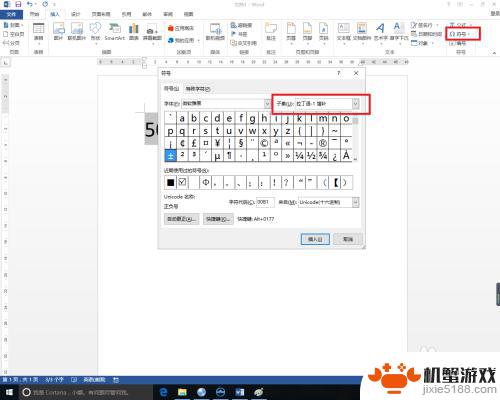Click the 自动更正 (AutoCorrect) button
The width and height of the screenshot is (500, 400).
click(x=181, y=219)
